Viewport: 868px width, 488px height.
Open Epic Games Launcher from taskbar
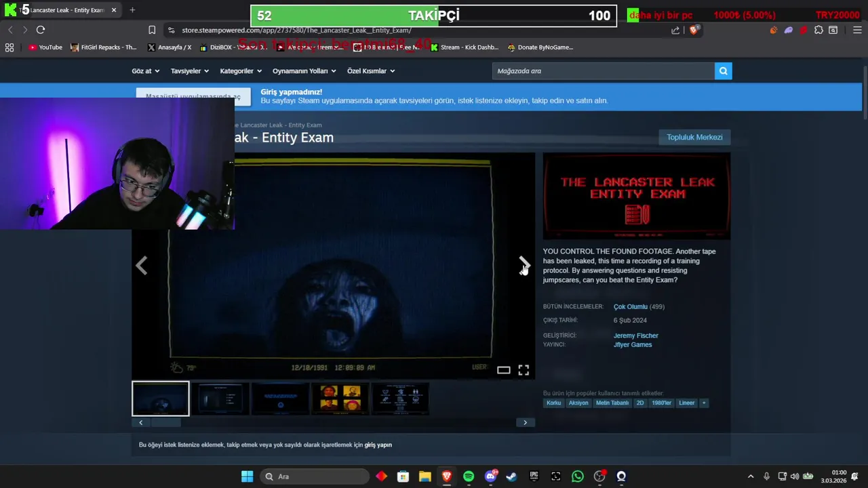tap(534, 476)
